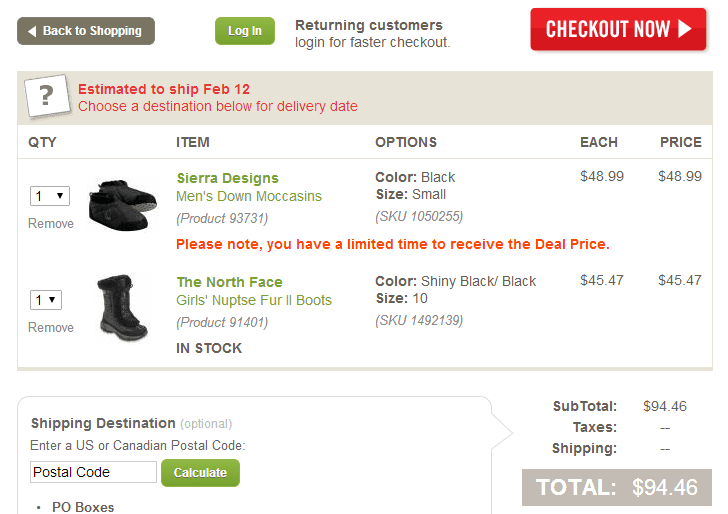Remove the Girls' Nuptse Fur II Boots

[x=51, y=327]
